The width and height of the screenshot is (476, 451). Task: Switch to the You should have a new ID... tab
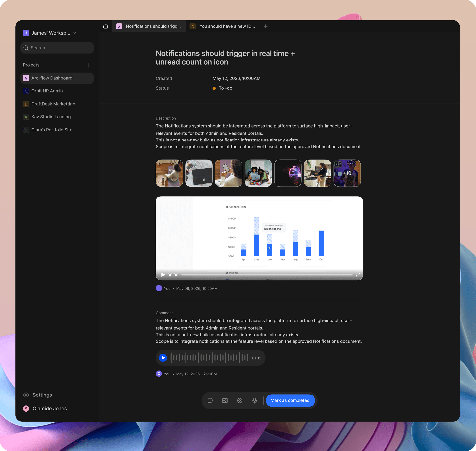[222, 26]
